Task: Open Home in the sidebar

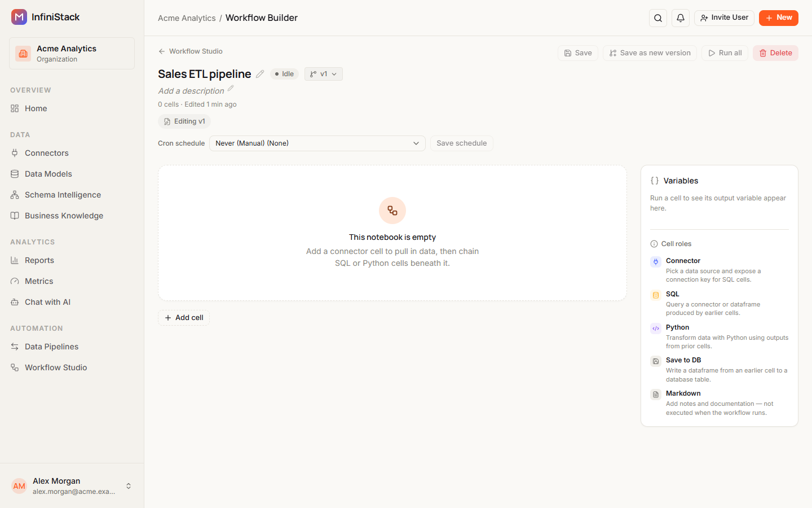Action: coord(72,108)
